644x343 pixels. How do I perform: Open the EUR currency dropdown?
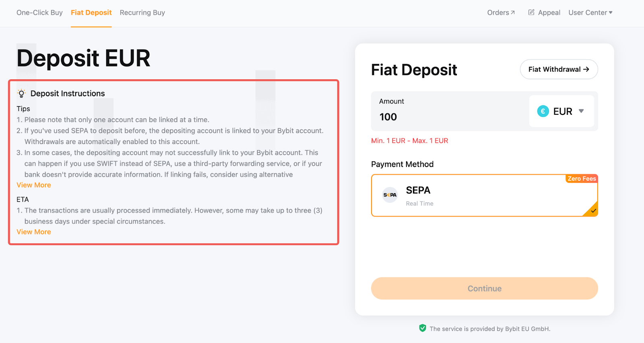561,111
